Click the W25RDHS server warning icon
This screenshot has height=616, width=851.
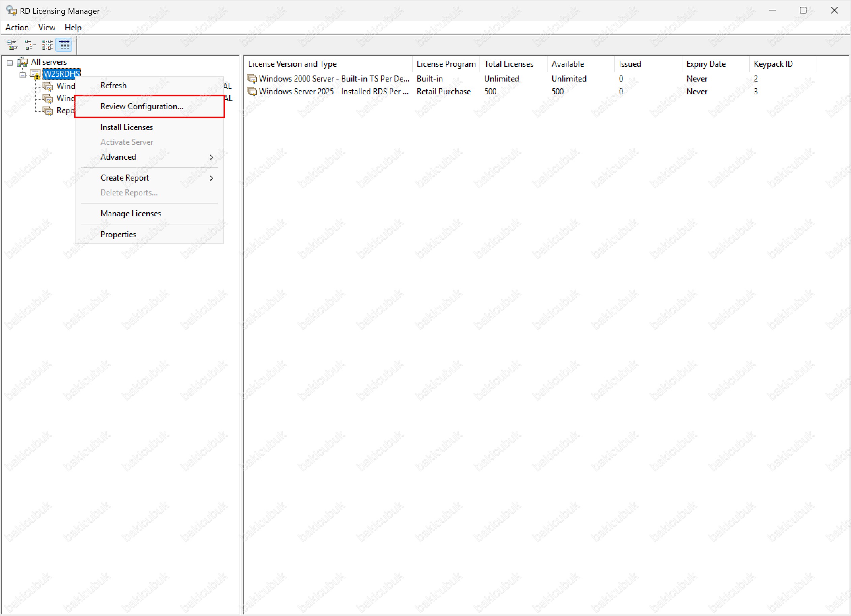click(35, 74)
